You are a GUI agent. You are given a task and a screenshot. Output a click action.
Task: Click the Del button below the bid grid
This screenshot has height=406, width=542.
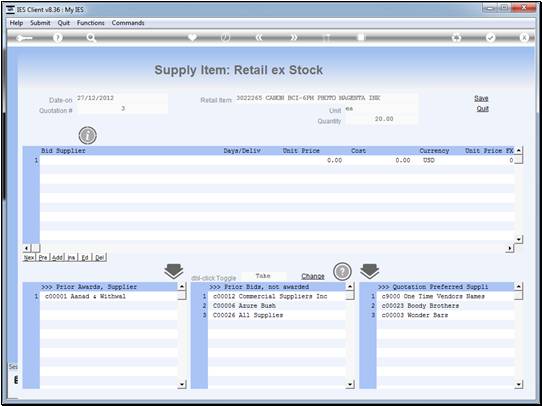tap(100, 257)
